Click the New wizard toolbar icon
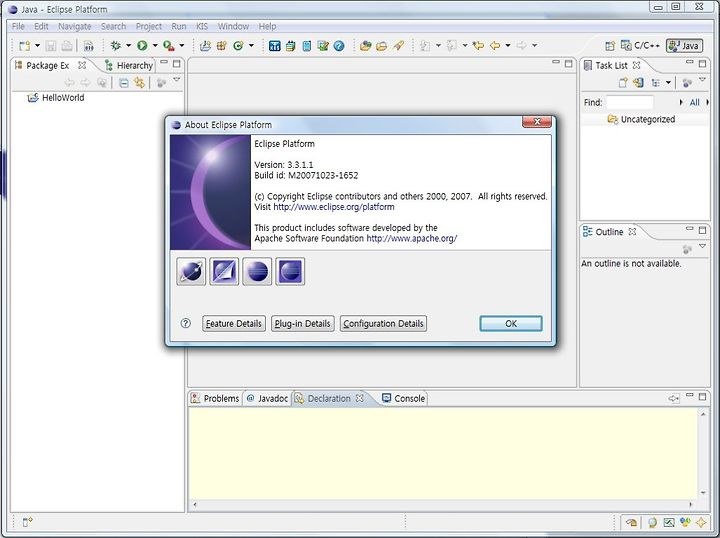Image resolution: width=720 pixels, height=538 pixels. pyautogui.click(x=24, y=45)
